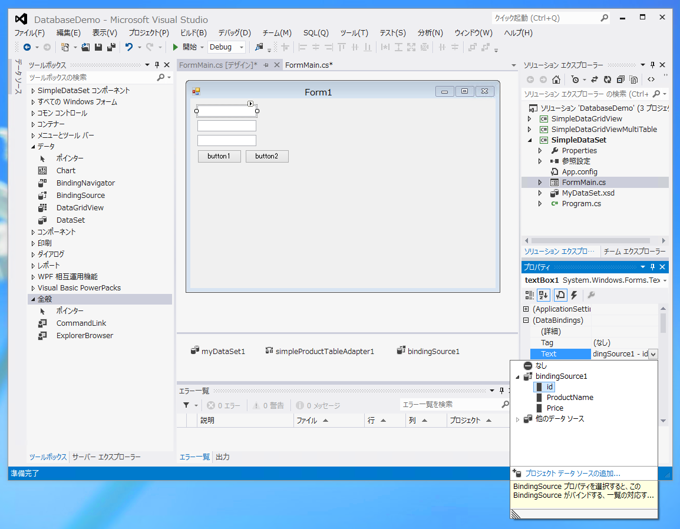Select the Chart tool in toolbox
This screenshot has height=529, width=680.
pos(65,171)
